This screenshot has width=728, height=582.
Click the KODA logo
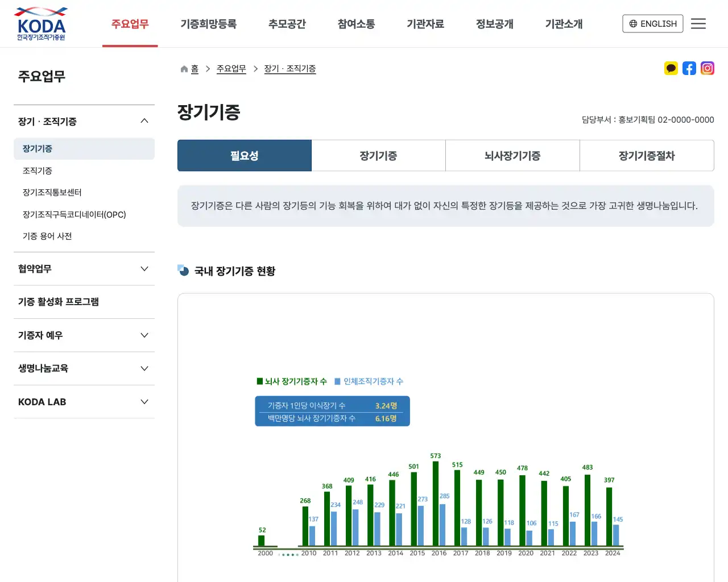click(40, 23)
